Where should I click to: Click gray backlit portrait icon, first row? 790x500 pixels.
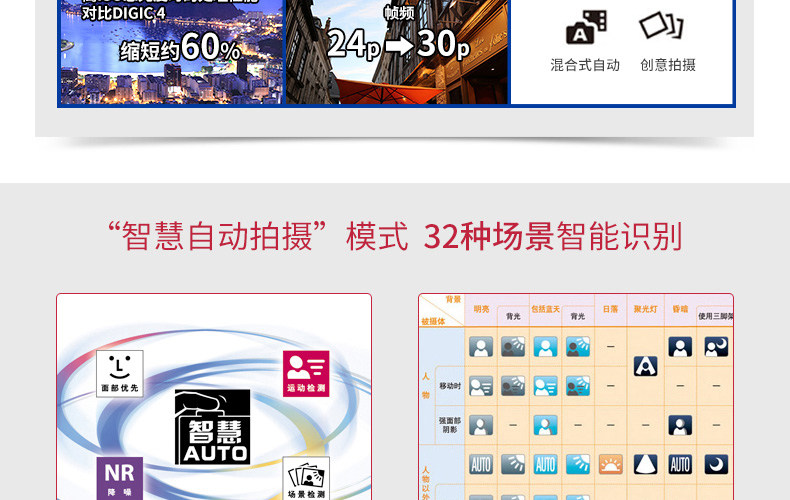pyautogui.click(x=513, y=347)
